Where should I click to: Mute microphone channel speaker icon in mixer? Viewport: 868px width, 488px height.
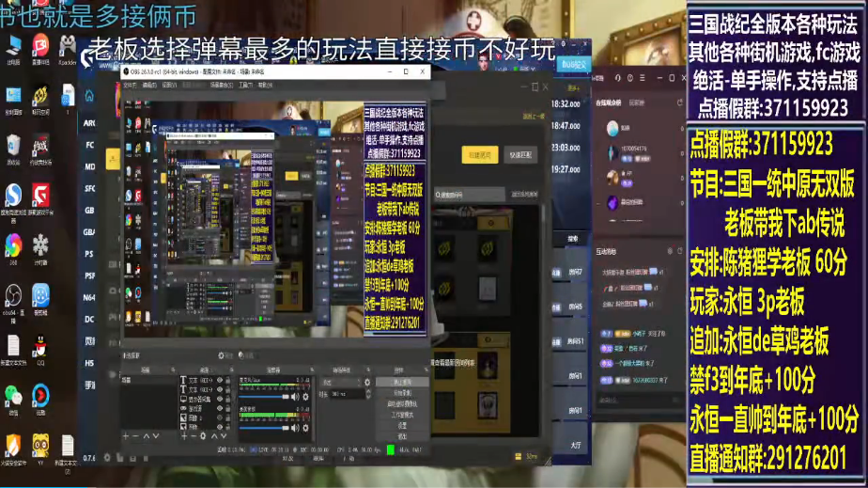[295, 397]
